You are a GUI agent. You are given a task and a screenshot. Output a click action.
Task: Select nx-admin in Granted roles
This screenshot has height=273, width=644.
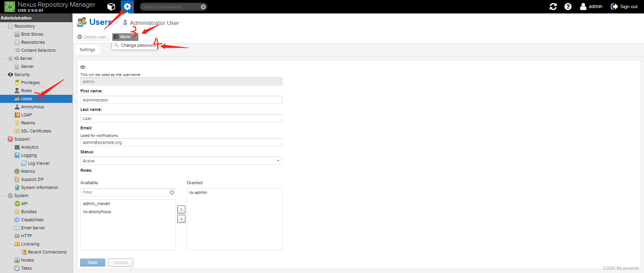pos(198,193)
